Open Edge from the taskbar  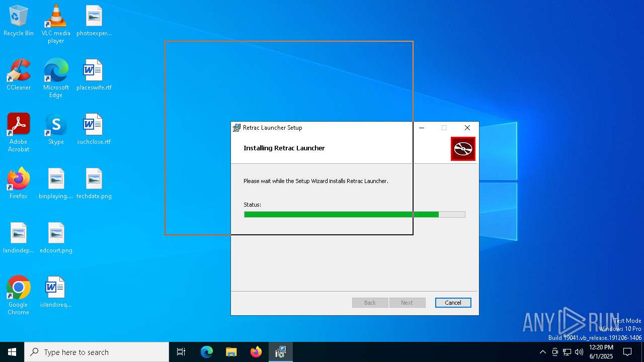click(207, 352)
